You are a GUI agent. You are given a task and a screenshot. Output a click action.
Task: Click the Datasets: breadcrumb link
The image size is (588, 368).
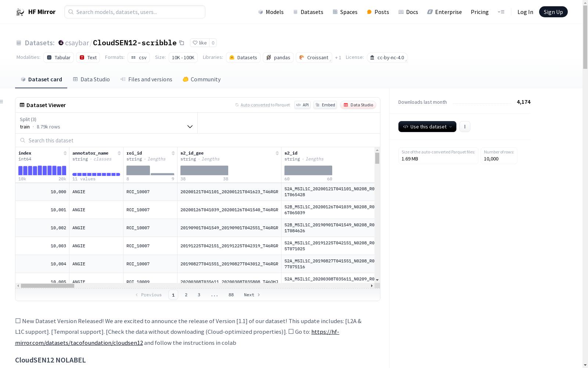pyautogui.click(x=40, y=43)
